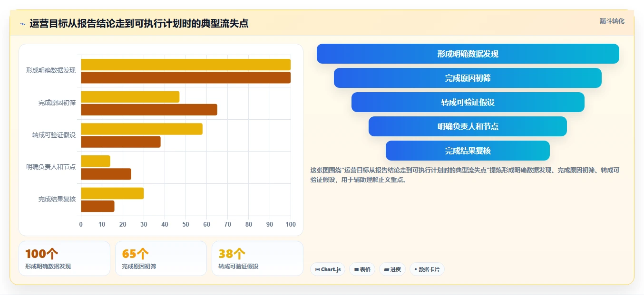Screen dimensions: 644x295
Task: Click the Chart.js tag chip
Action: (328, 269)
